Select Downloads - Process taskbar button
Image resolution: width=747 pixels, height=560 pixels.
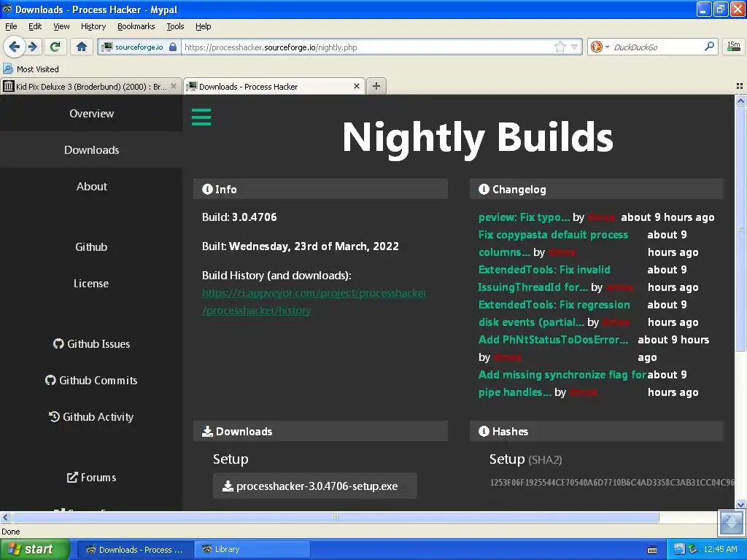(135, 550)
